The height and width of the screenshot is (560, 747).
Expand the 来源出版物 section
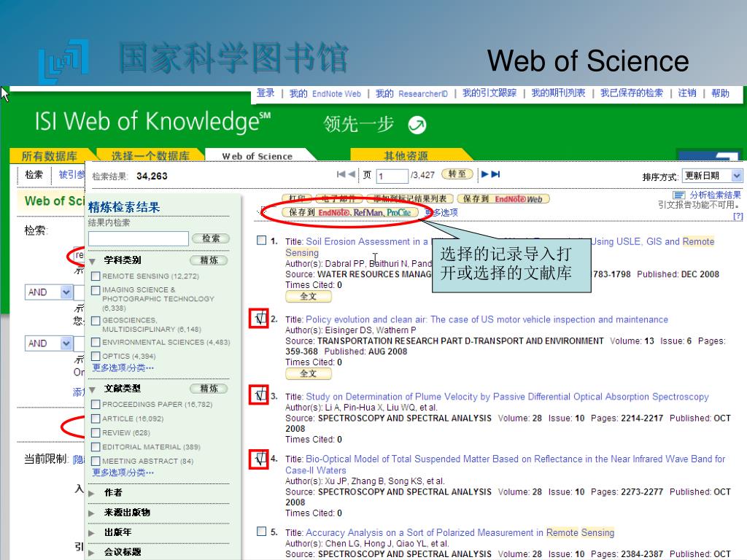[x=91, y=513]
